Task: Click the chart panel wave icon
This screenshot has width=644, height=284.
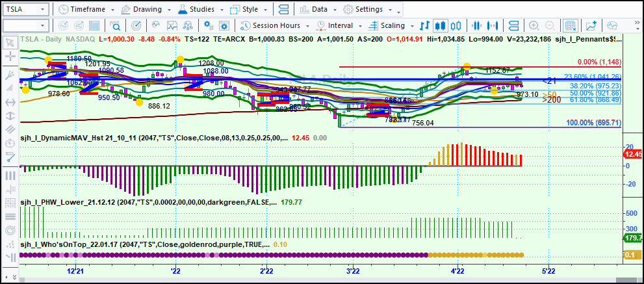Action: 172,25
